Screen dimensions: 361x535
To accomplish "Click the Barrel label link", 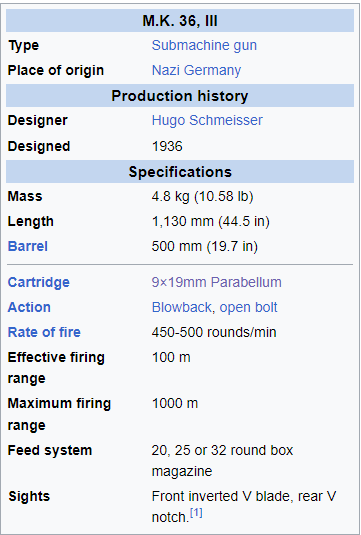I will click(x=28, y=246).
